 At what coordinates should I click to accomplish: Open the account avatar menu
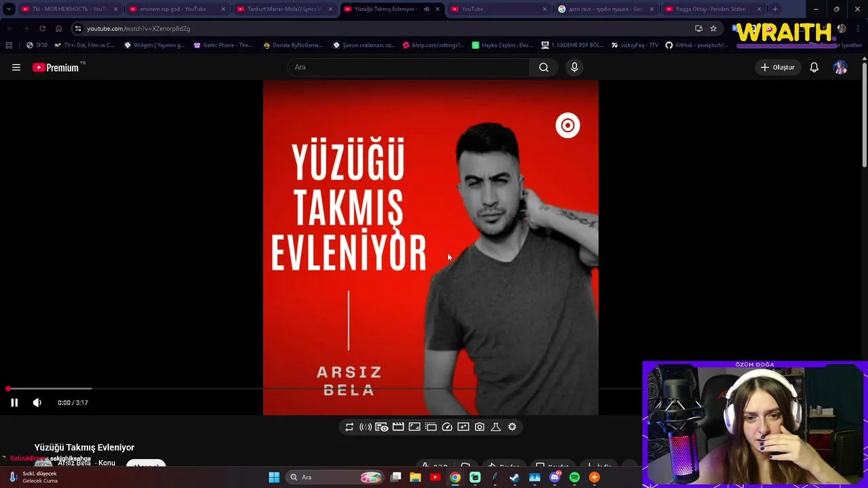[x=840, y=67]
